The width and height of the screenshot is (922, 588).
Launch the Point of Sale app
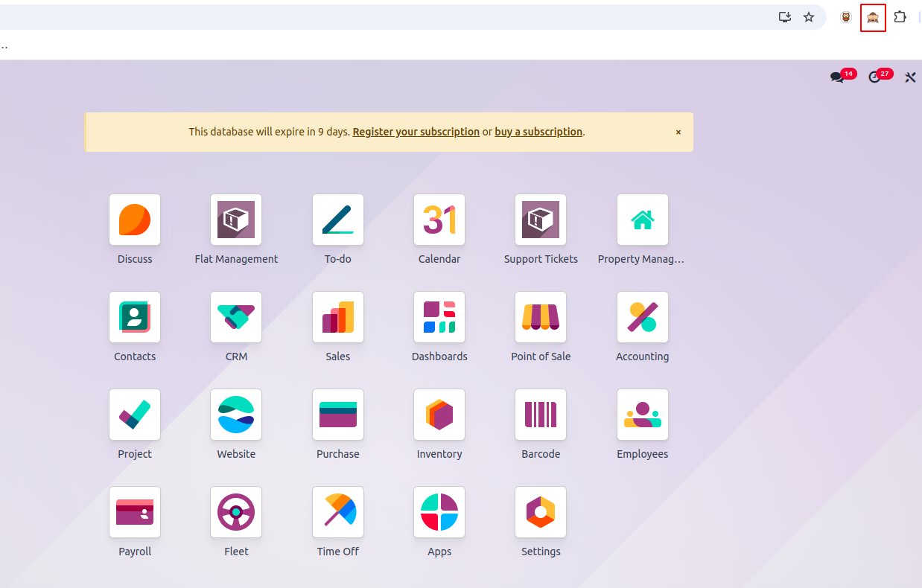[x=541, y=317]
